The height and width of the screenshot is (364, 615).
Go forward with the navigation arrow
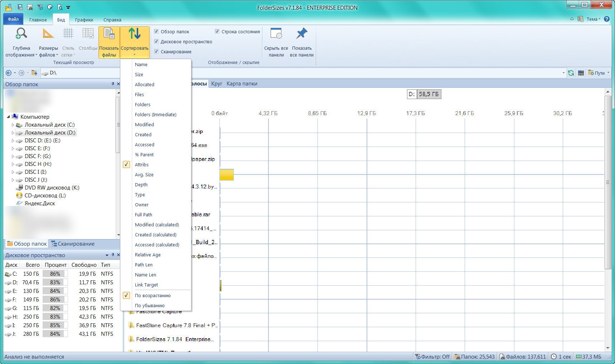pos(21,73)
